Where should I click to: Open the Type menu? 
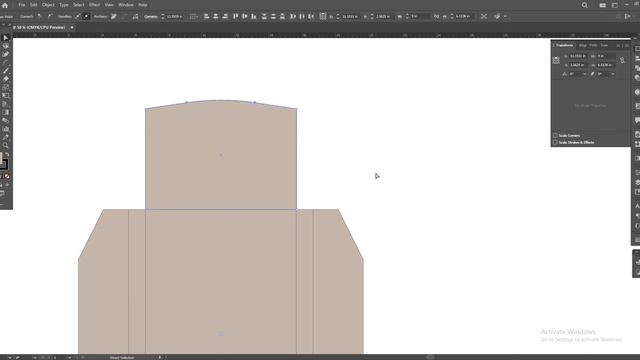pyautogui.click(x=64, y=5)
